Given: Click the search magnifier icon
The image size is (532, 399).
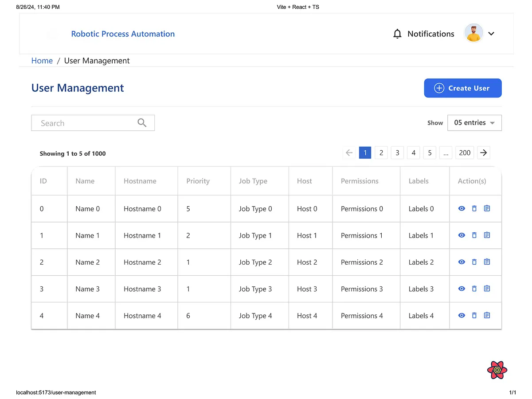Looking at the screenshot, I should click(x=142, y=123).
